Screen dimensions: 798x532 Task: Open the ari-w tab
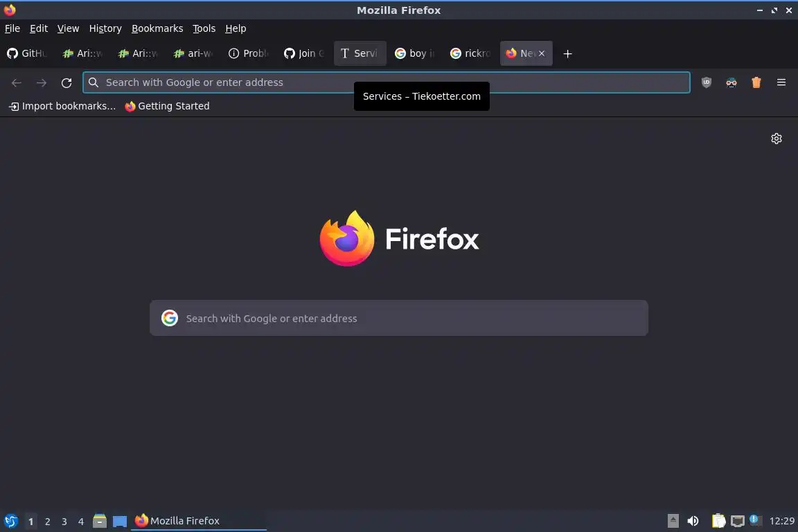click(194, 53)
